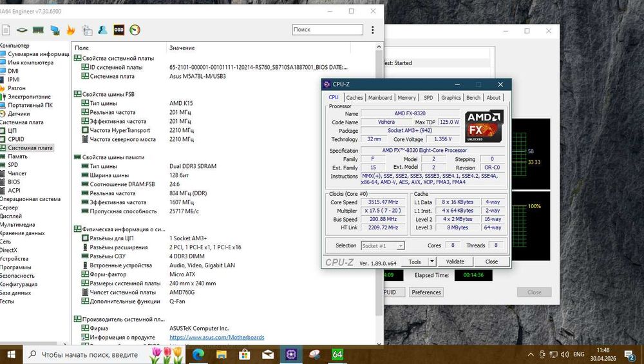The width and height of the screenshot is (644, 364).
Task: Select 'Суммарная информация' in the tree
Action: pos(38,54)
